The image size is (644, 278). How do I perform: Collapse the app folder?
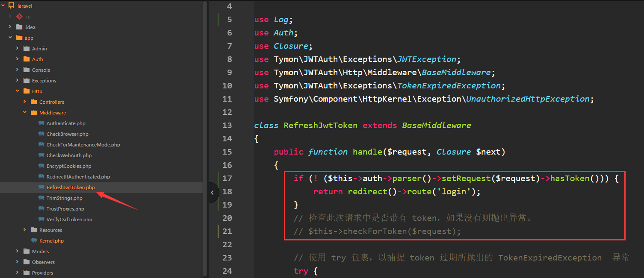coord(10,38)
